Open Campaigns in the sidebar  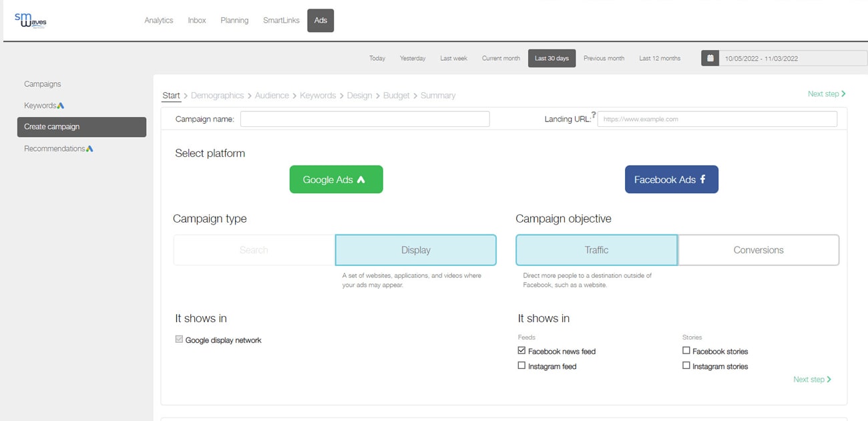43,84
